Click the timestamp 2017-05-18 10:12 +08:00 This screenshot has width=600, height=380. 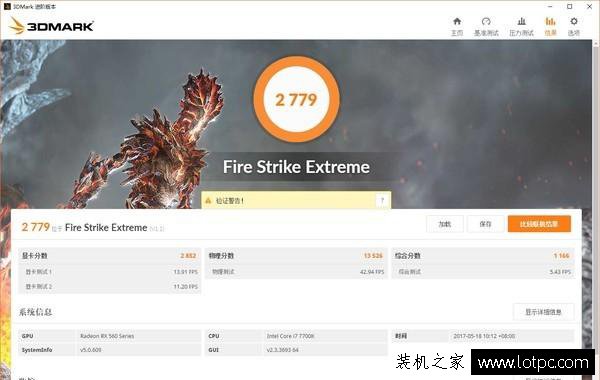coord(484,336)
